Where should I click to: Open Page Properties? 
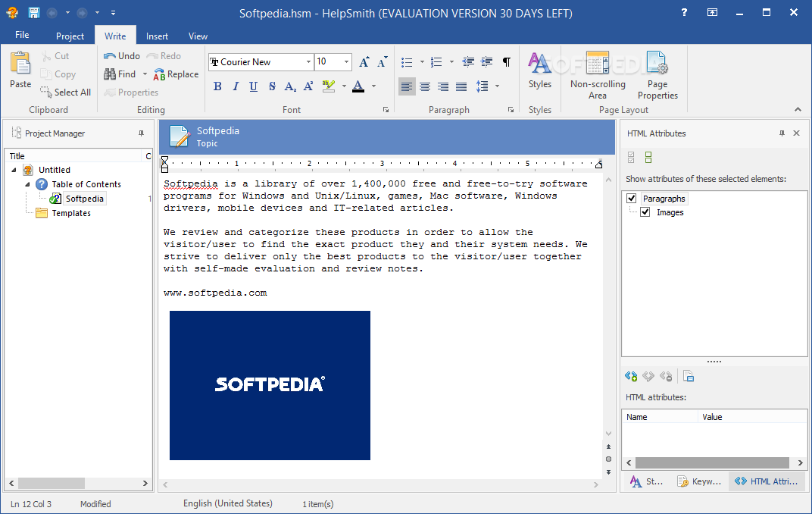coord(657,75)
